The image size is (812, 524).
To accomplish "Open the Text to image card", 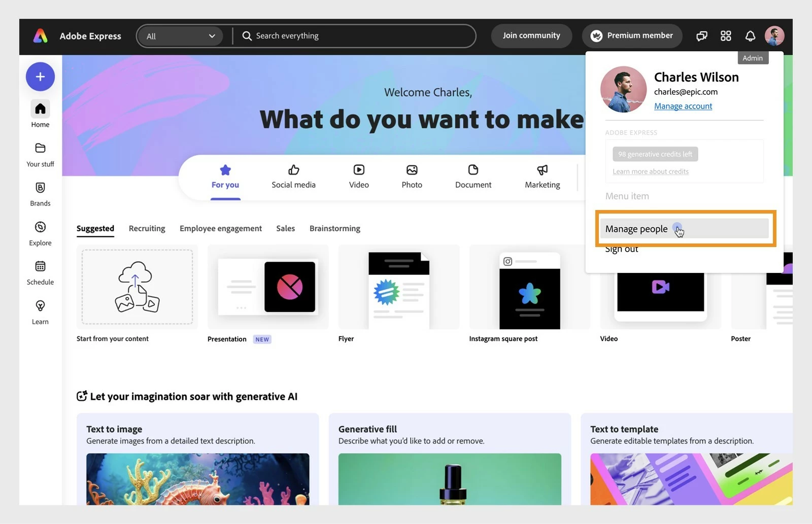I will (x=198, y=459).
